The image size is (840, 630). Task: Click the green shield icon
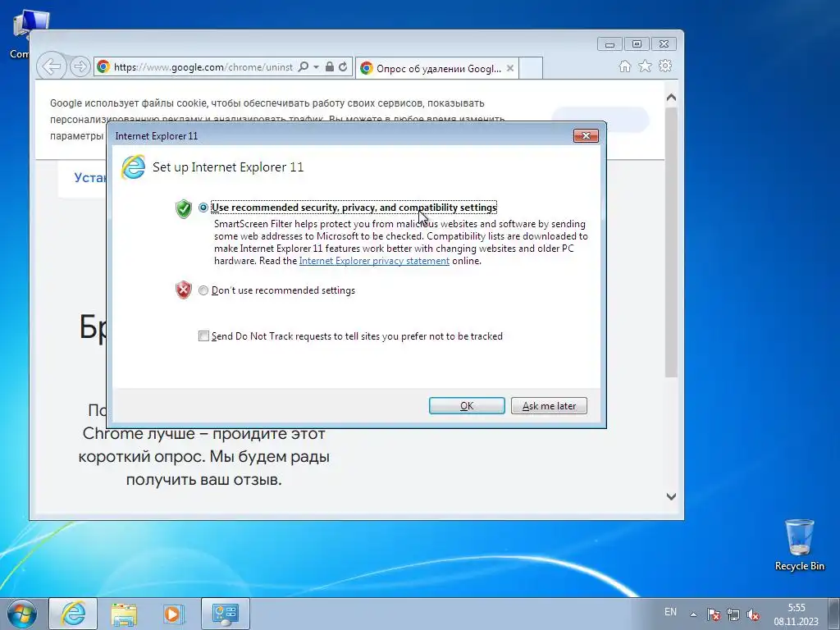[x=183, y=208]
